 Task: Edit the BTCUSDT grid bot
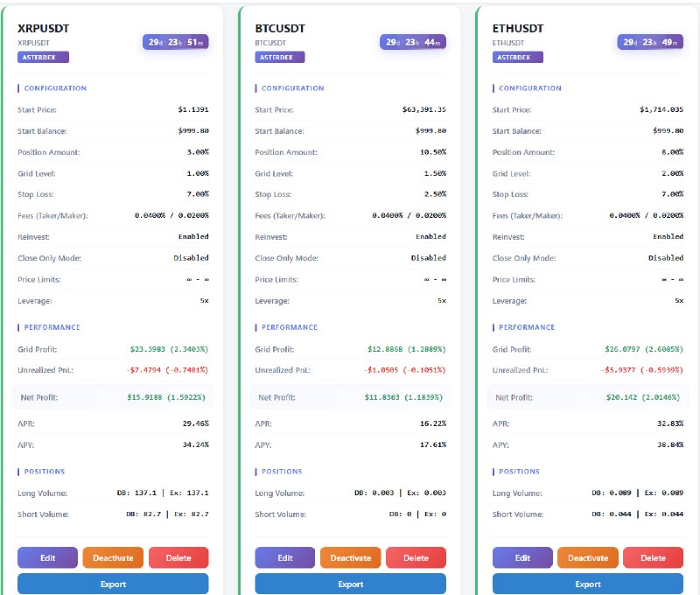point(285,557)
